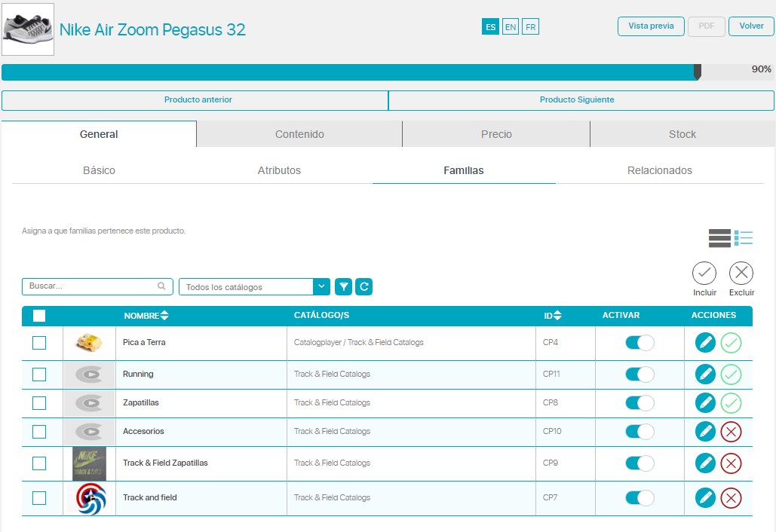Image resolution: width=776 pixels, height=532 pixels.
Task: Check the Accesorios row checkbox
Action: click(x=39, y=432)
